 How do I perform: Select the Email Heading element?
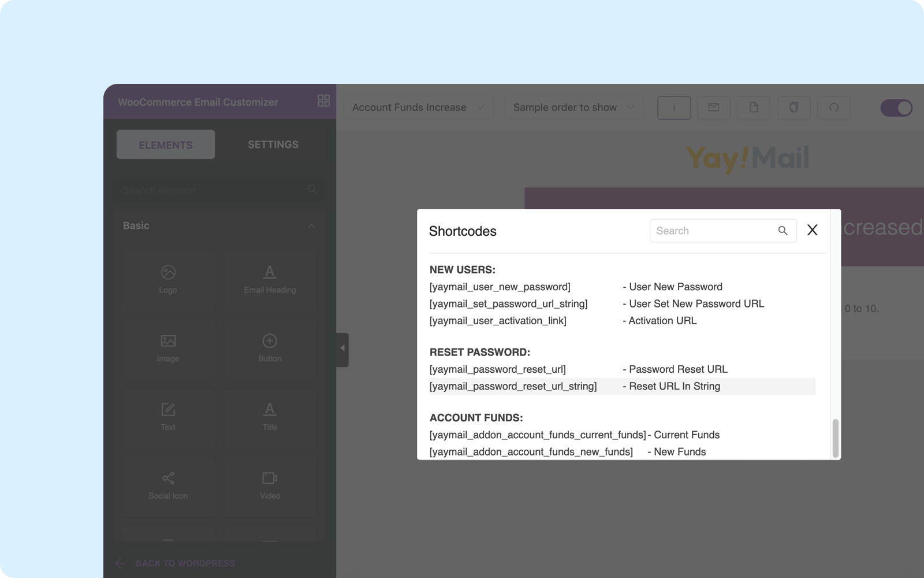click(x=270, y=280)
